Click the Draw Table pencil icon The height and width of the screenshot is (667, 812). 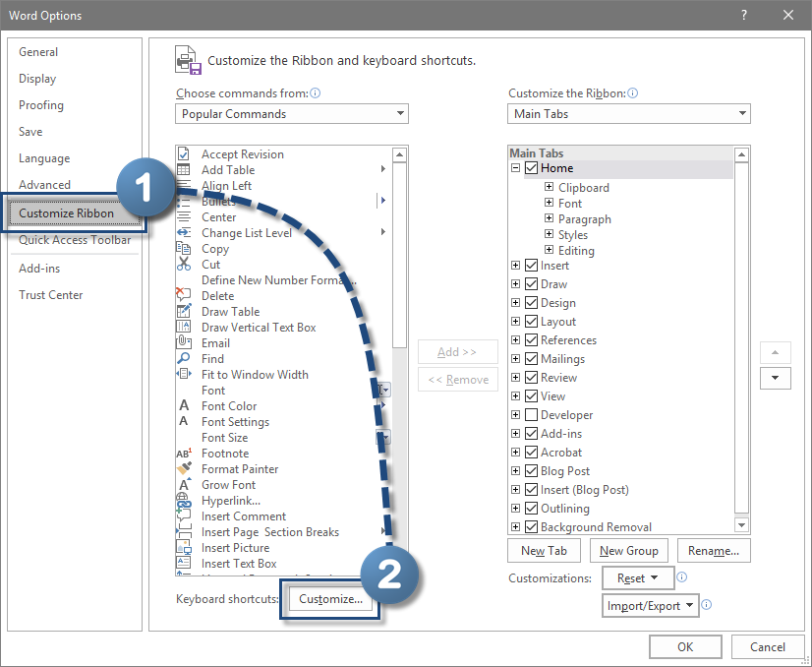(x=183, y=312)
